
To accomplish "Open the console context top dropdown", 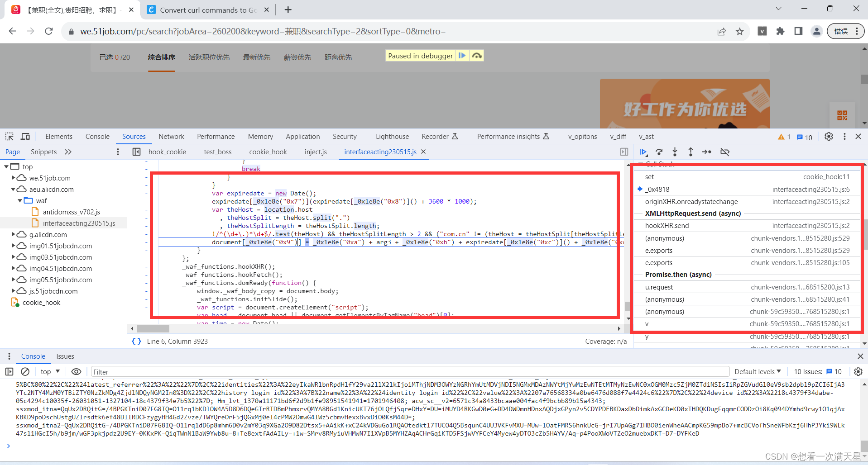I will tap(50, 372).
